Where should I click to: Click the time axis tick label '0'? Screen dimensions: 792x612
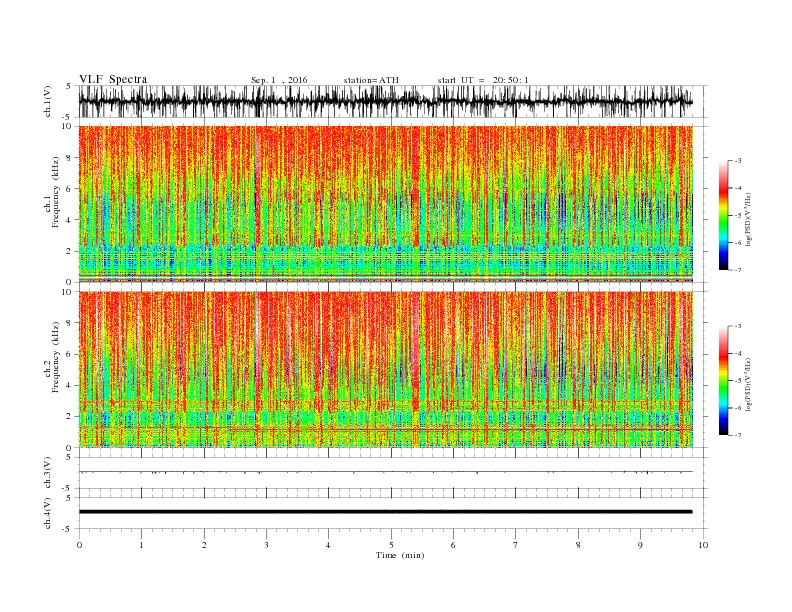[79, 545]
